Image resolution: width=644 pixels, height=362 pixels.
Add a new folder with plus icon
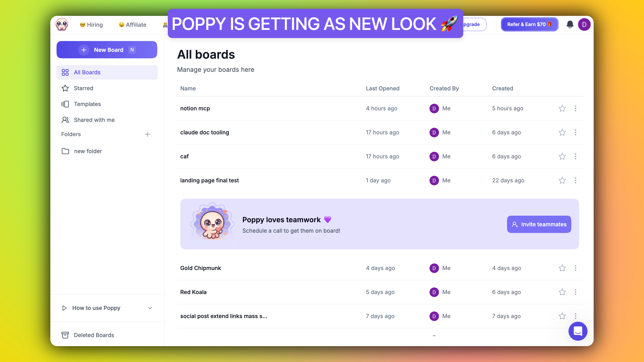[147, 134]
